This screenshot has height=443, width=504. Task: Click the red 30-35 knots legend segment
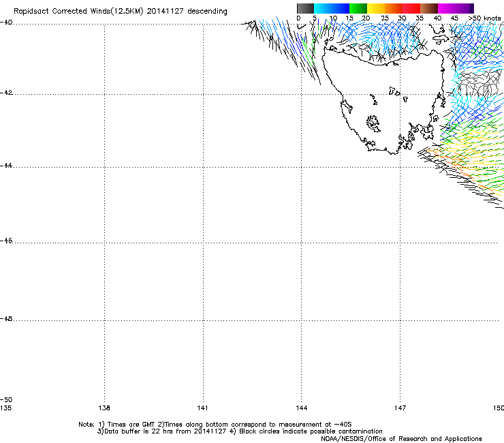click(x=411, y=8)
